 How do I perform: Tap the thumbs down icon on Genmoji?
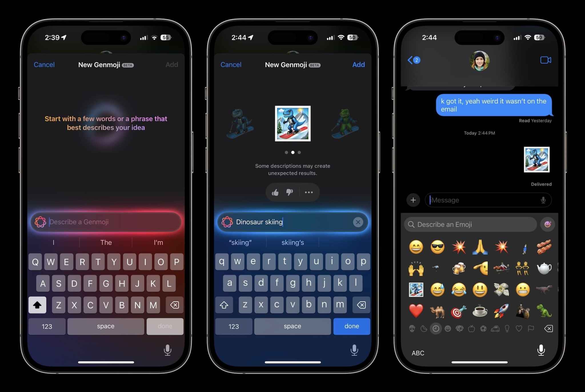[289, 192]
